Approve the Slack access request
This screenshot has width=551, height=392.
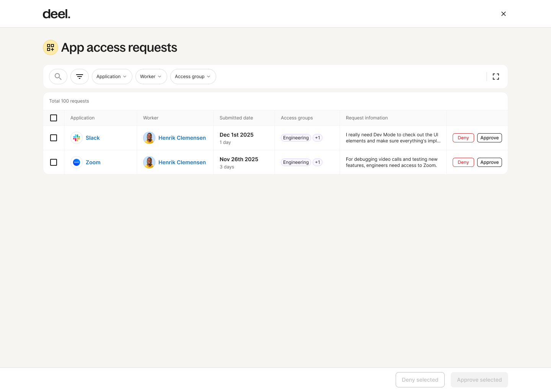pyautogui.click(x=489, y=138)
